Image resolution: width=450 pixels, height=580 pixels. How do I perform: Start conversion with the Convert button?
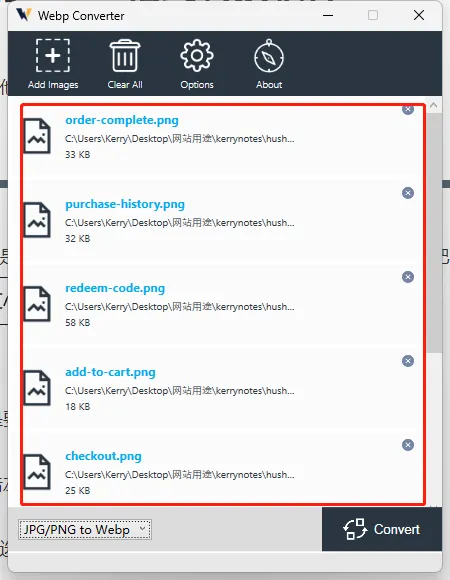click(x=382, y=529)
